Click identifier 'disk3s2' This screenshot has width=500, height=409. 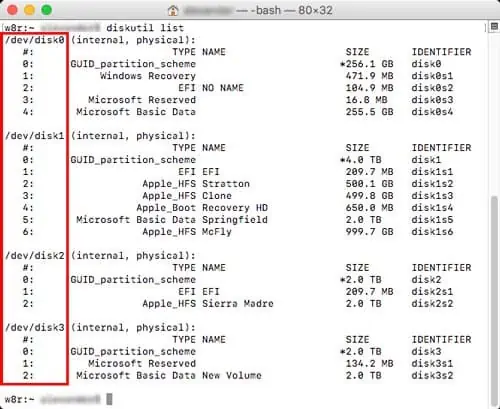[x=432, y=375]
